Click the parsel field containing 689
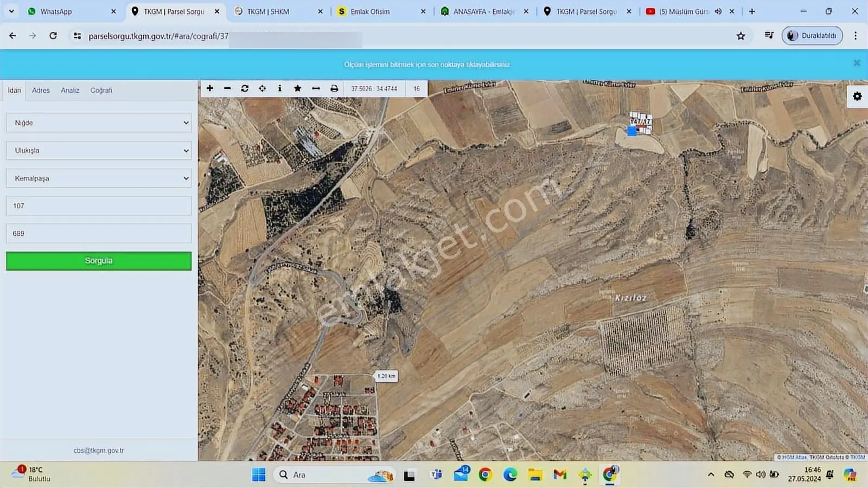 click(99, 233)
